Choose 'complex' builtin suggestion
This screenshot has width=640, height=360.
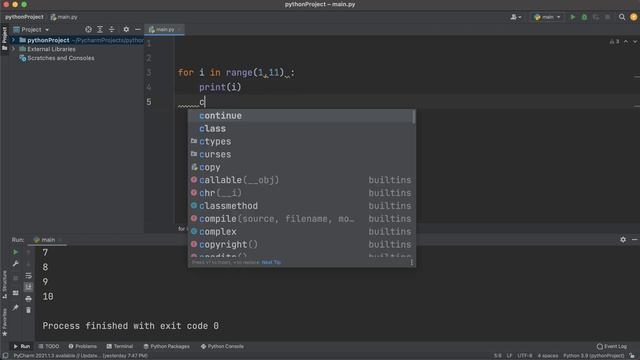301,231
